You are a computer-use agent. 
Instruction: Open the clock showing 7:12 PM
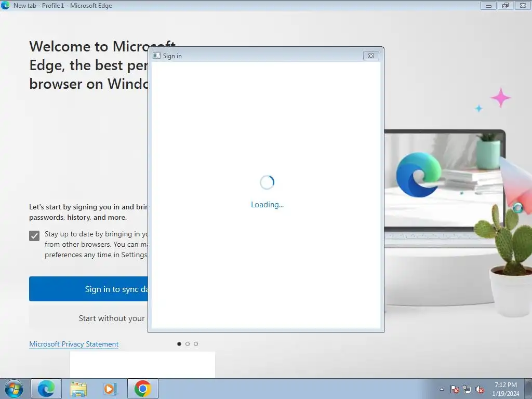[x=506, y=389]
